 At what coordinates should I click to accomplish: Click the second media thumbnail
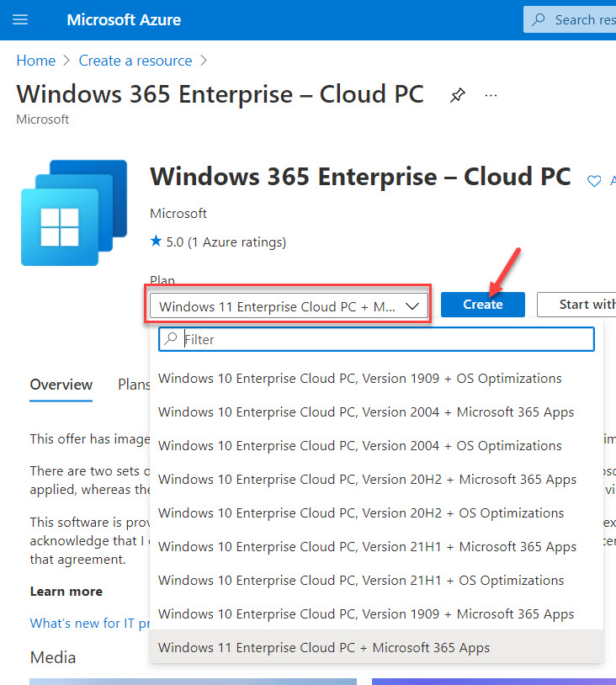(x=494, y=682)
